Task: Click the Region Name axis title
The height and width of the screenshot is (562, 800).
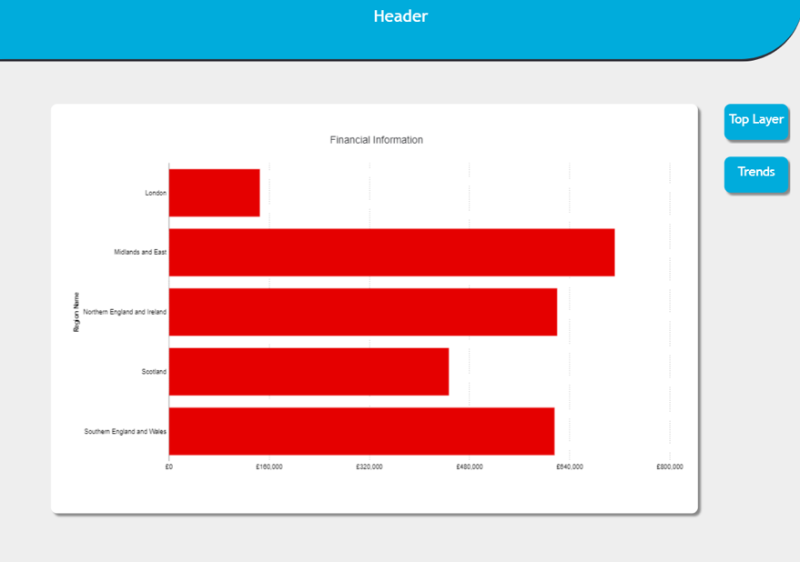Action: click(x=76, y=312)
